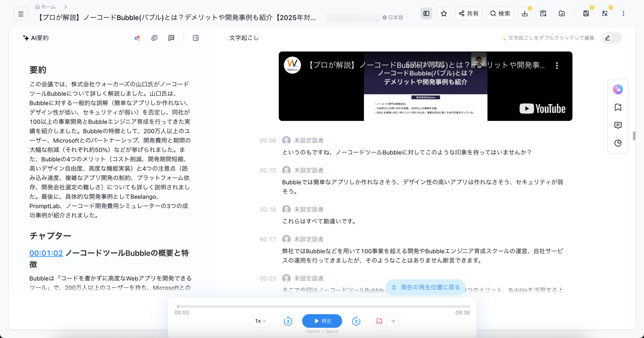Copy the AI summary

154,38
